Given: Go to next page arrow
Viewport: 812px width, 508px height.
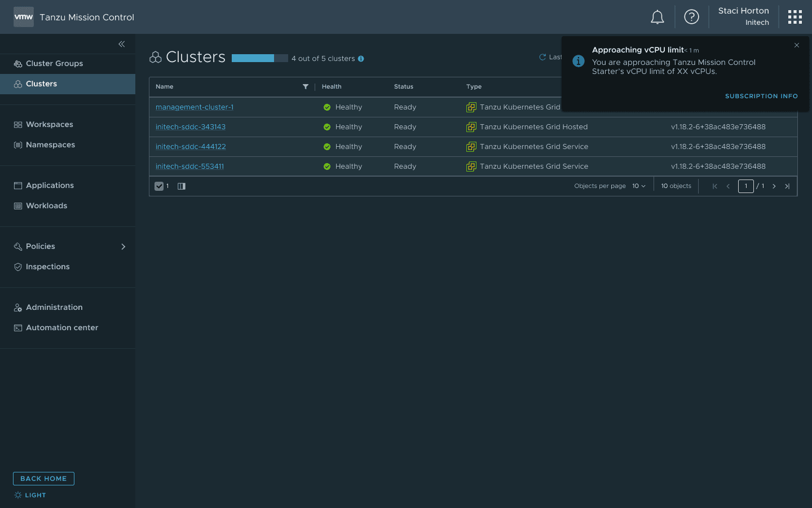Looking at the screenshot, I should coord(774,186).
